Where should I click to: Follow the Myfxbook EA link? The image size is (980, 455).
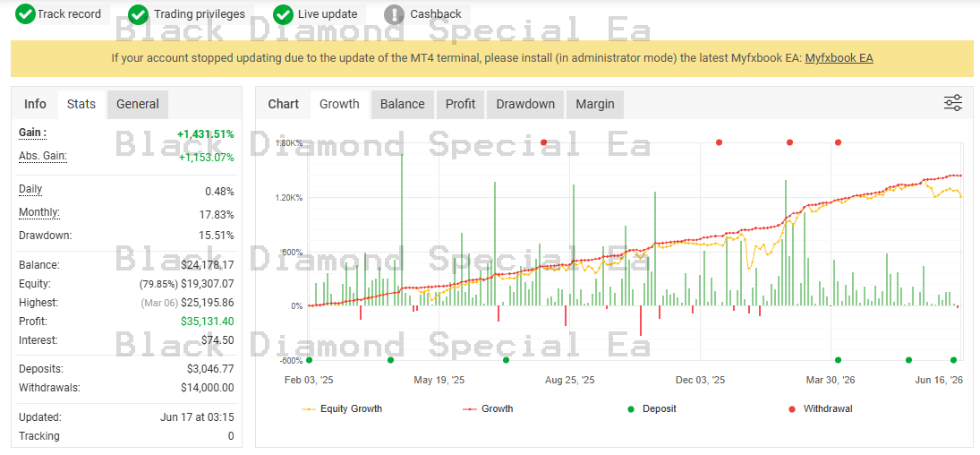tap(839, 58)
